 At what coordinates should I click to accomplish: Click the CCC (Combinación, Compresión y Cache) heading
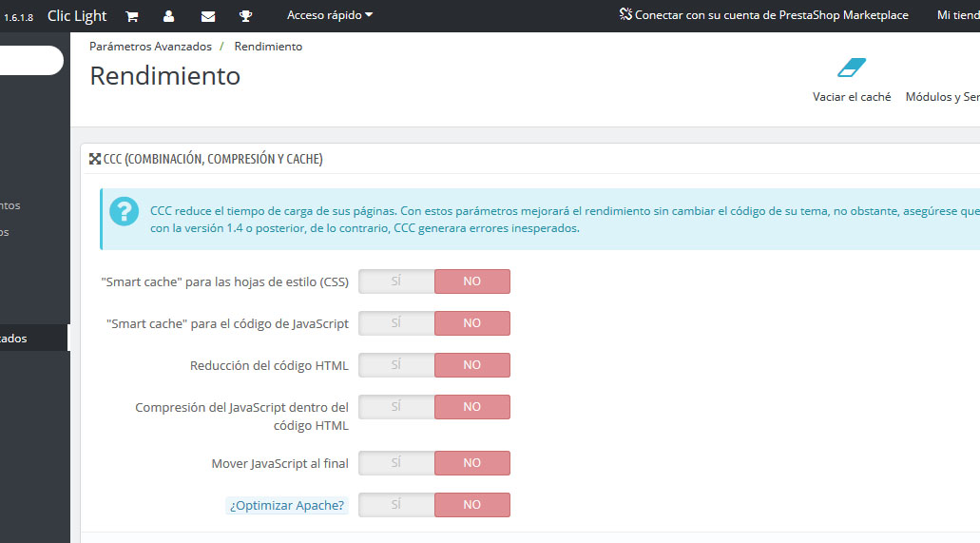(213, 159)
